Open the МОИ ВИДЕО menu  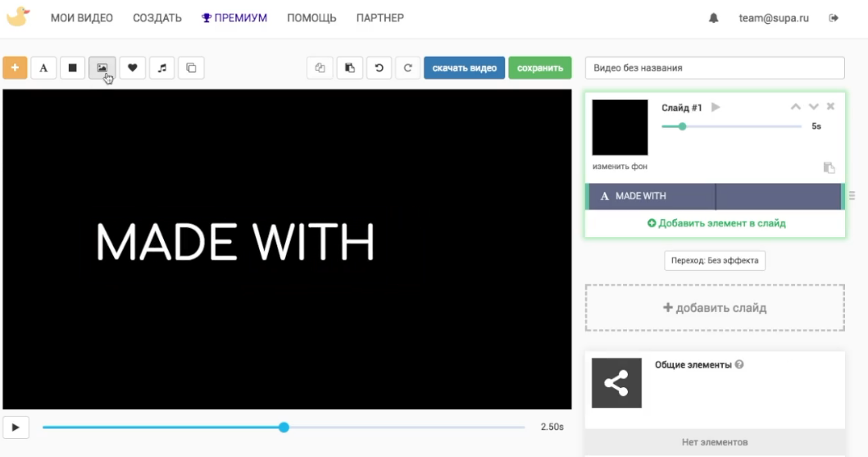click(x=82, y=18)
